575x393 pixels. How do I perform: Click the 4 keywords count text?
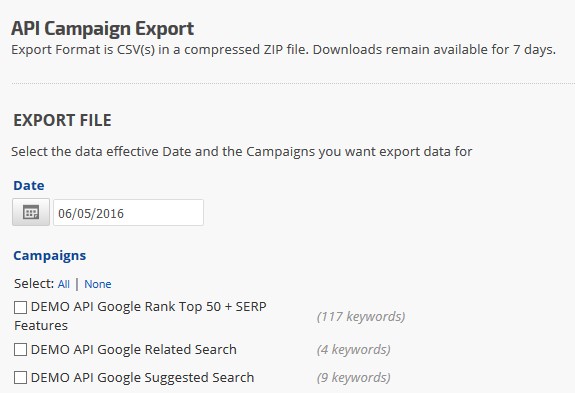coord(354,350)
